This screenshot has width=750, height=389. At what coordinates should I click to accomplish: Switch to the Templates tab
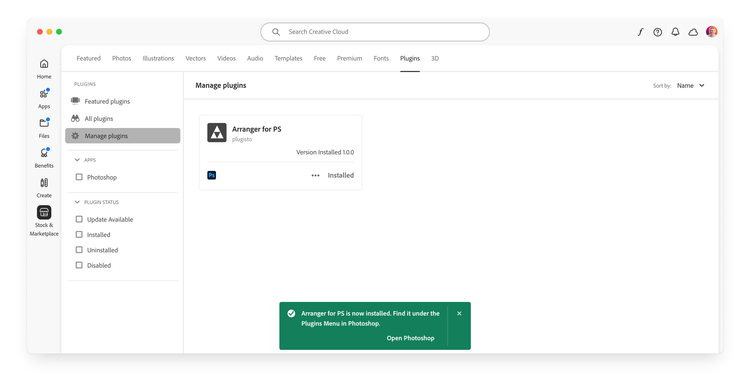click(x=288, y=58)
